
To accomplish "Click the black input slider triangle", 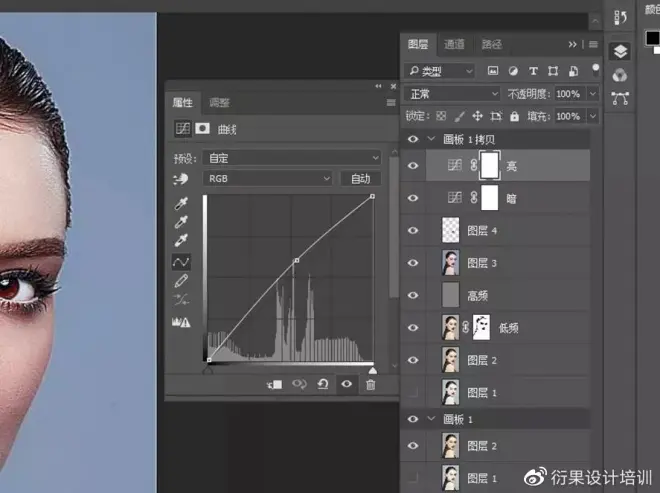I will pyautogui.click(x=208, y=370).
